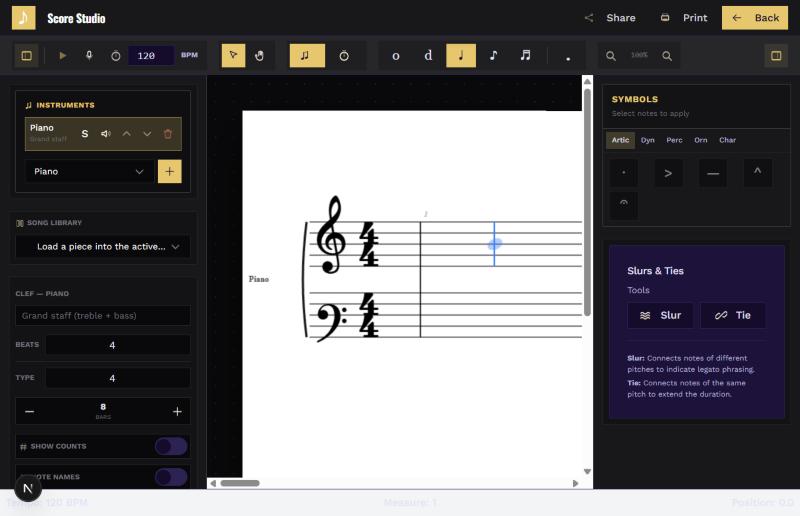Click the score scroll right arrow
The width and height of the screenshot is (800, 516).
coord(576,483)
